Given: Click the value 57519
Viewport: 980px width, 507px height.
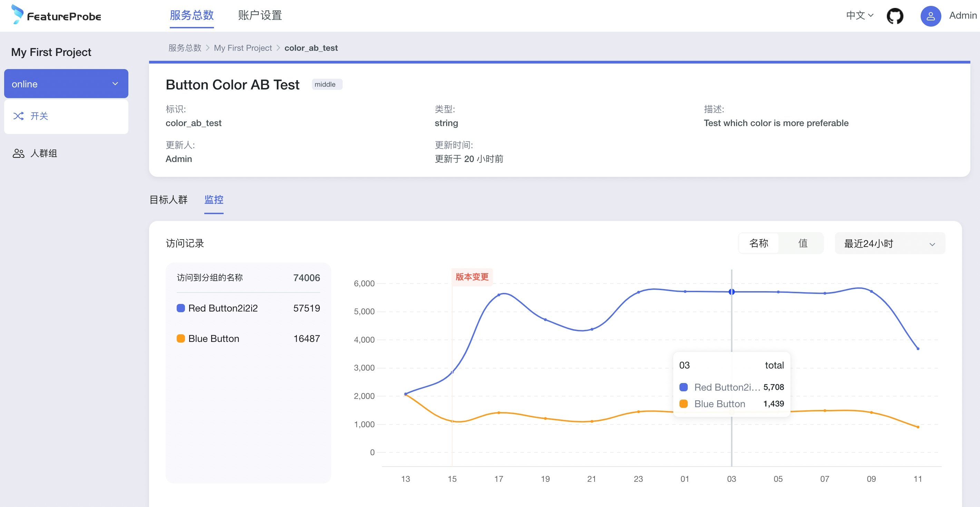Looking at the screenshot, I should click(x=307, y=308).
